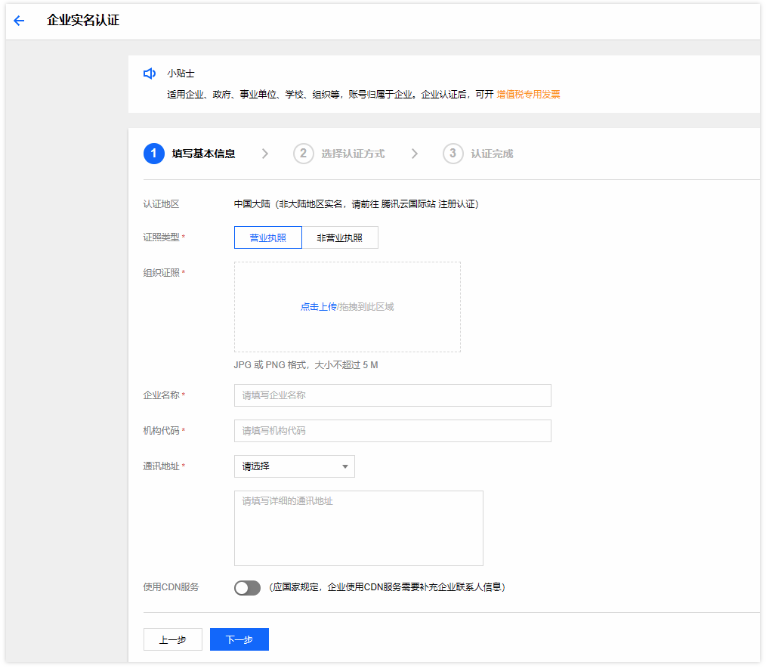Select step 2 选择认证方式
This screenshot has height=667, width=768.
[339, 154]
